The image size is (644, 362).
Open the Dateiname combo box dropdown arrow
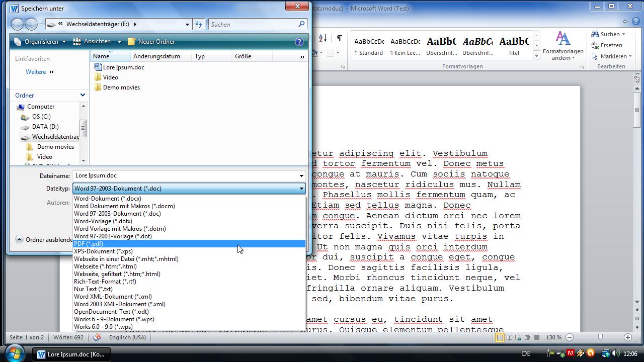[x=301, y=176]
